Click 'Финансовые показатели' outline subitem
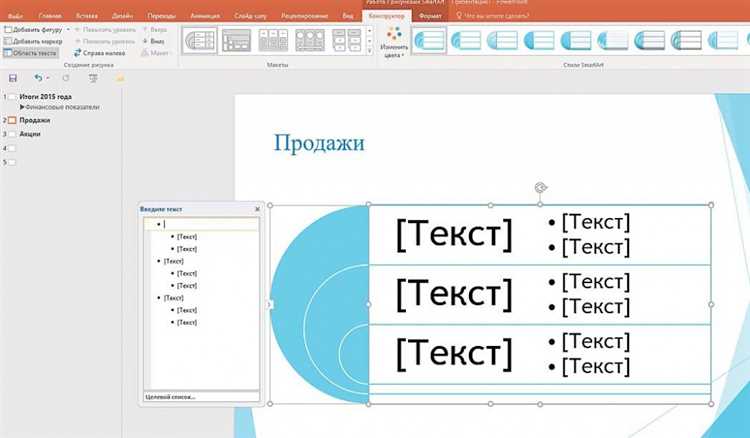 pyautogui.click(x=62, y=107)
